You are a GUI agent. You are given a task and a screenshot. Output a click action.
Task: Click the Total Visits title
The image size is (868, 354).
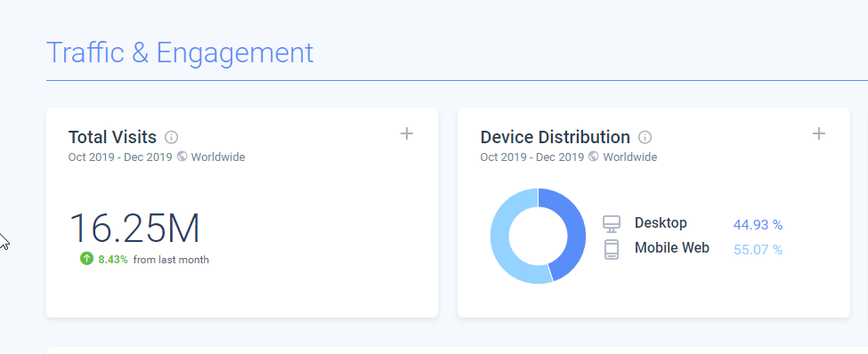point(112,137)
